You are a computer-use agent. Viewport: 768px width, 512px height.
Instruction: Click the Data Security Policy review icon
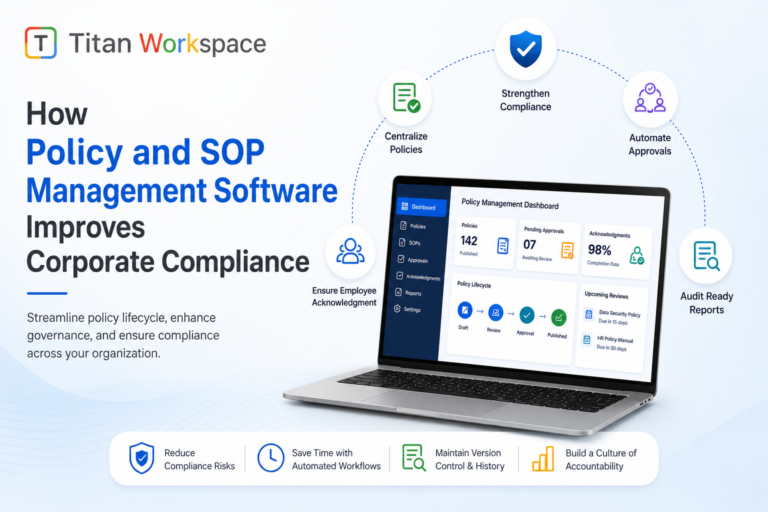pos(588,315)
